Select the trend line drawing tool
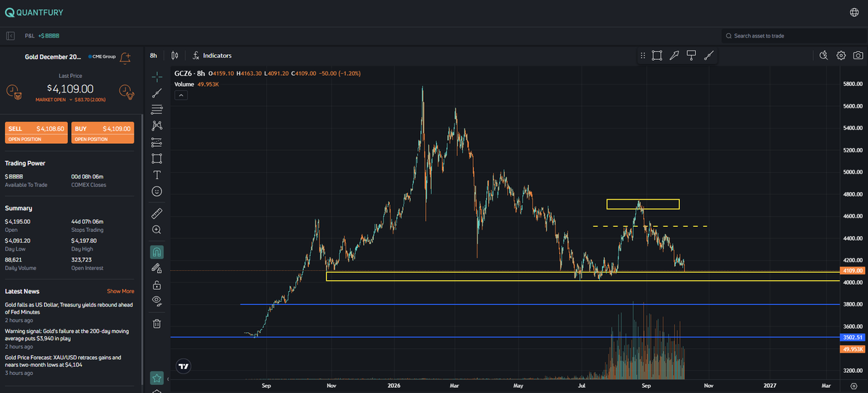The height and width of the screenshot is (393, 868). click(x=157, y=93)
